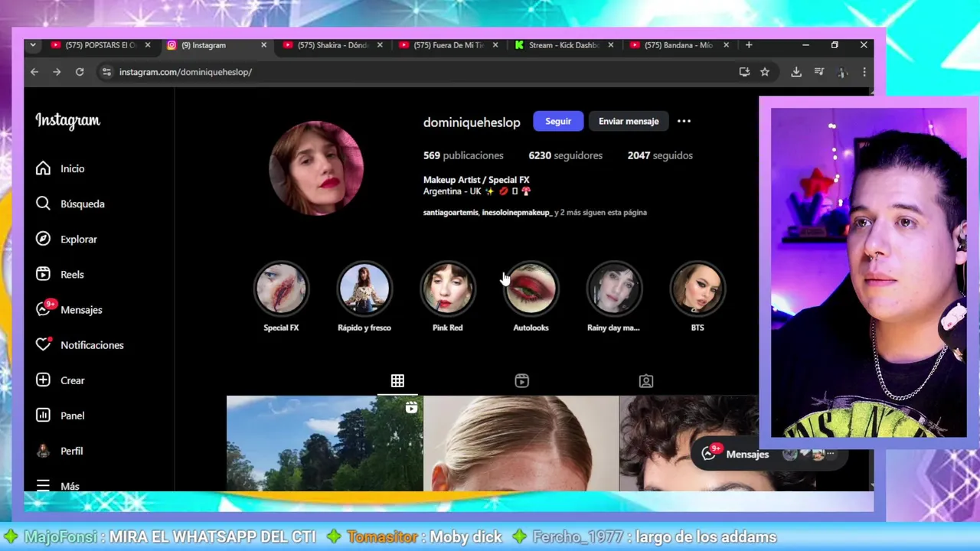Switch to Shakira YouTube tab
The height and width of the screenshot is (551, 980).
[x=333, y=45]
